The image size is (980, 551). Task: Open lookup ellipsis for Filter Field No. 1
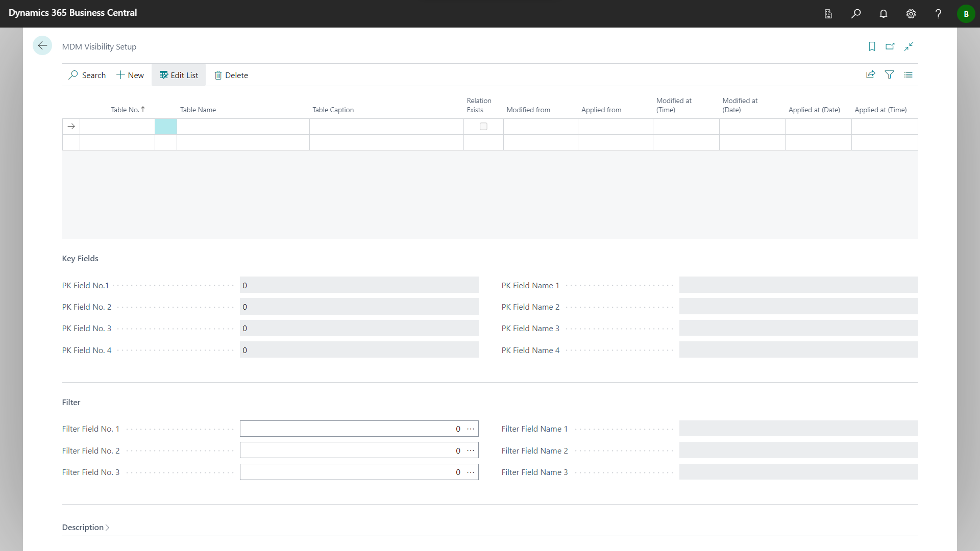(x=471, y=429)
